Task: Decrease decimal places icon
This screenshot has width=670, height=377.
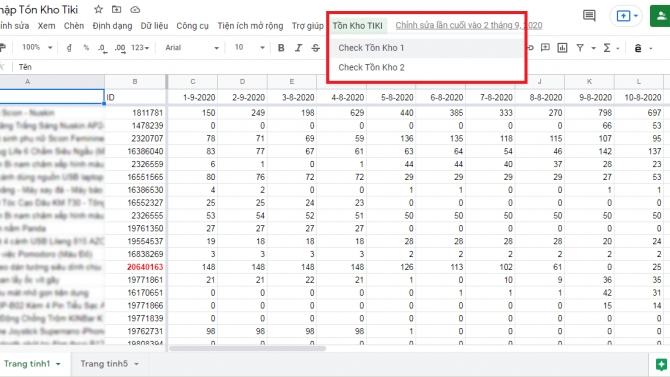Action: [102, 48]
